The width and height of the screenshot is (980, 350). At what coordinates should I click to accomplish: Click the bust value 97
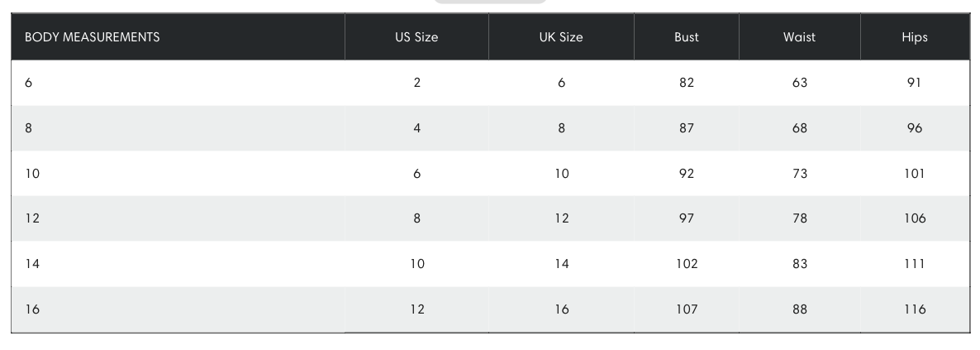pyautogui.click(x=687, y=218)
